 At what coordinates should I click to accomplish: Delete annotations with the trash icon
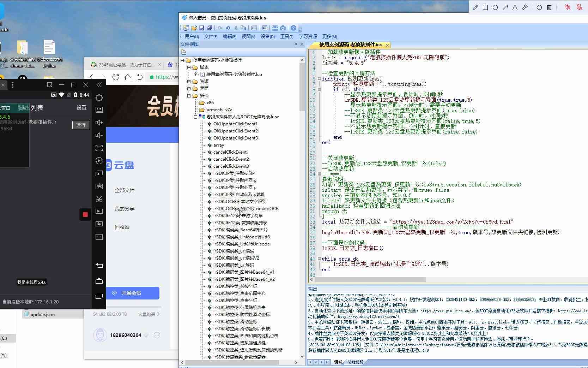(x=549, y=7)
